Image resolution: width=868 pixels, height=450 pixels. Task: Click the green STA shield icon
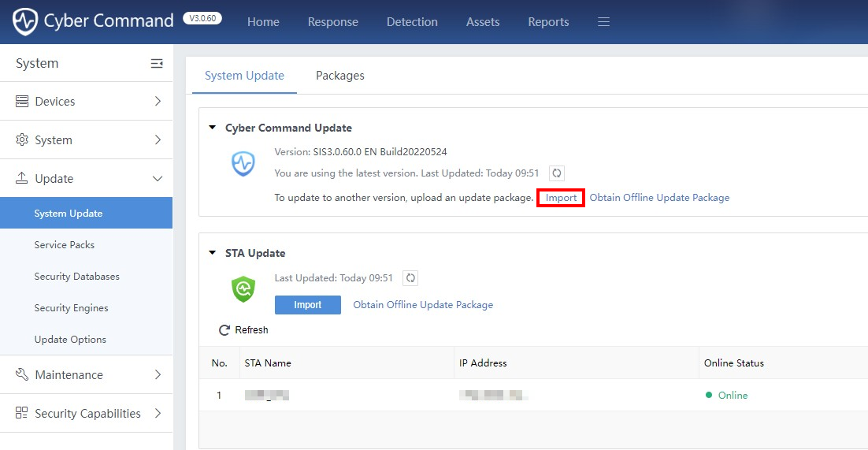[243, 289]
